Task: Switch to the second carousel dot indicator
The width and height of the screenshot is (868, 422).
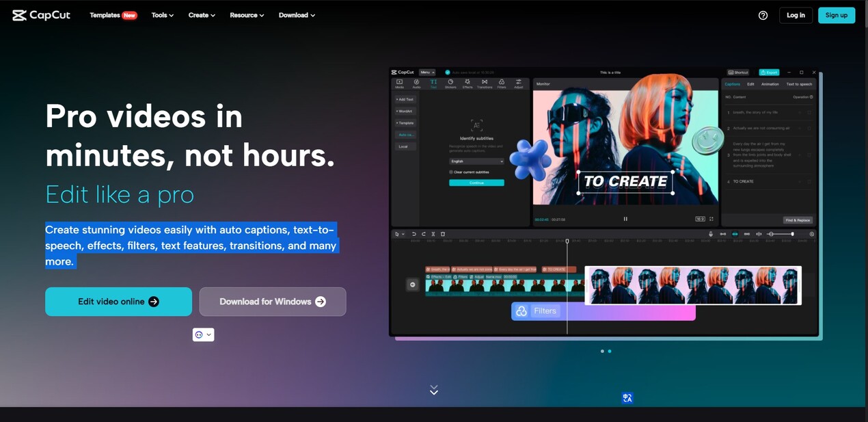Action: (610, 352)
